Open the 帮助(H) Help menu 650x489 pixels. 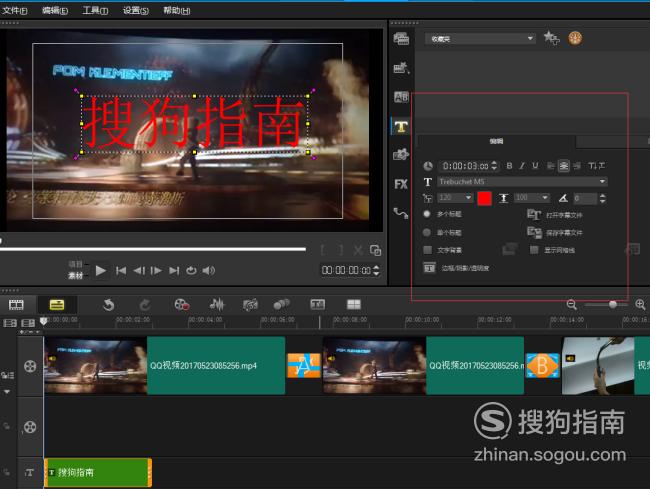coord(176,10)
